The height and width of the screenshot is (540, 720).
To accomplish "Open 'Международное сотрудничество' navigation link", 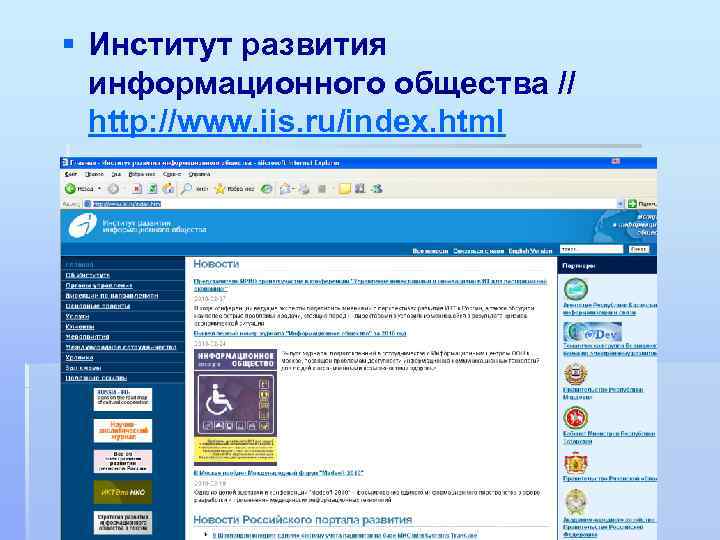I will (121, 347).
